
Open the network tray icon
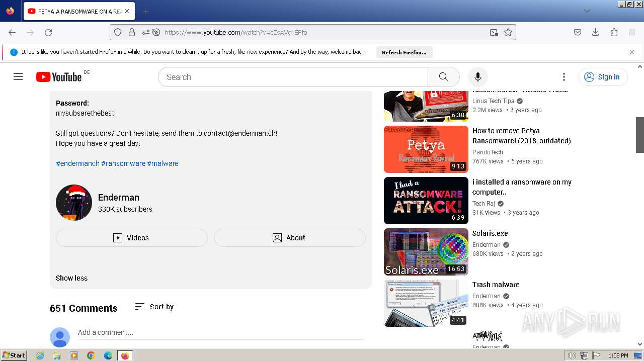click(x=584, y=355)
